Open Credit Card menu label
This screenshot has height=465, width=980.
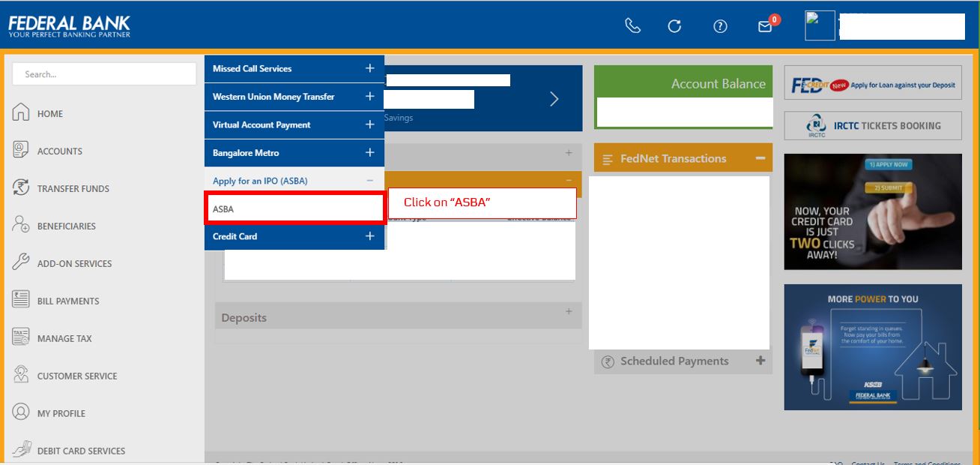click(x=235, y=236)
